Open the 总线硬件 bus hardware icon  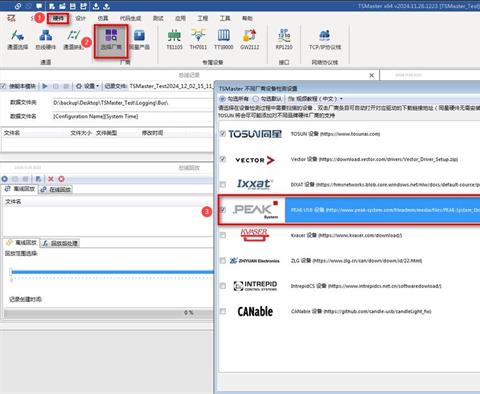pyautogui.click(x=46, y=39)
